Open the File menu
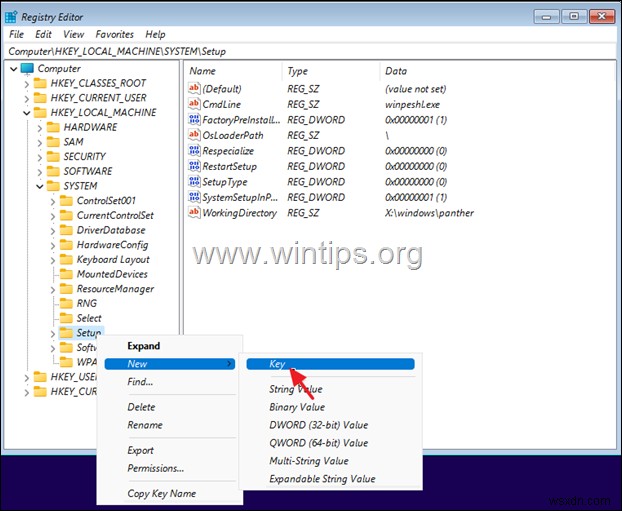The height and width of the screenshot is (511, 622). click(x=16, y=35)
